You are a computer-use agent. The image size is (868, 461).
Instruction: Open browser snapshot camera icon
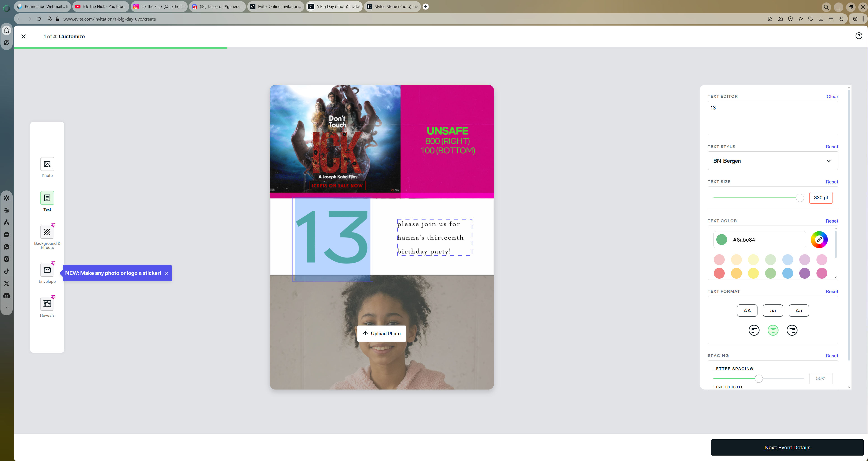pos(780,19)
